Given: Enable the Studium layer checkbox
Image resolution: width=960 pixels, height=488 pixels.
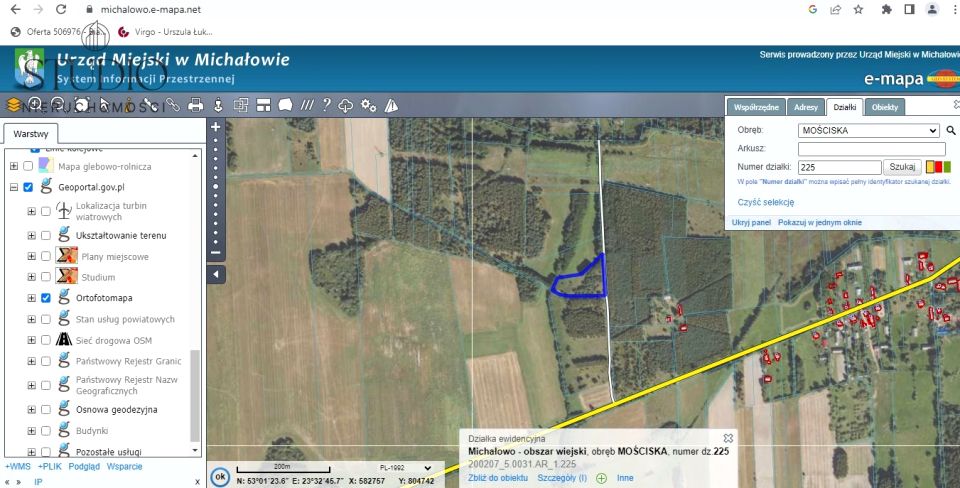Looking at the screenshot, I should (46, 277).
